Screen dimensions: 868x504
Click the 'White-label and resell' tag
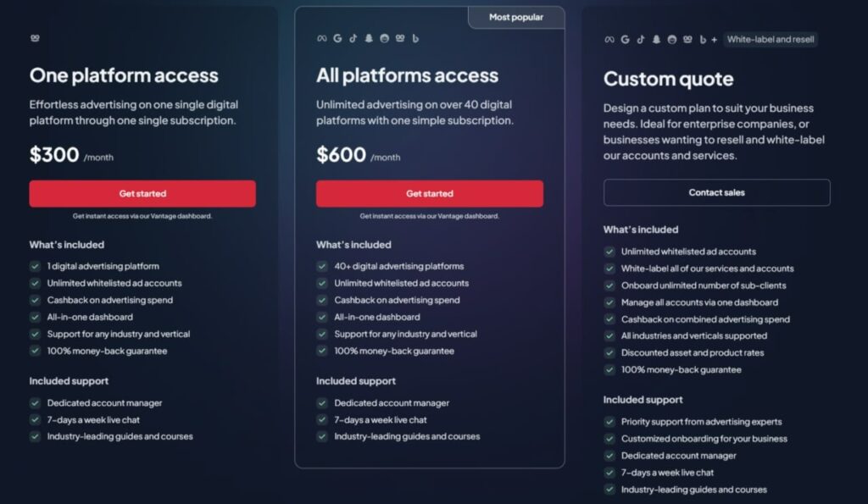[771, 39]
